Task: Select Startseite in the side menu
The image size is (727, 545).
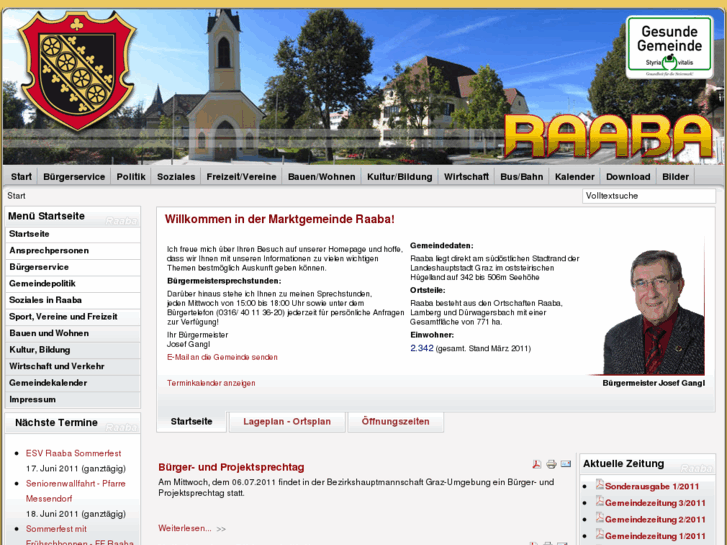Action: (73, 234)
